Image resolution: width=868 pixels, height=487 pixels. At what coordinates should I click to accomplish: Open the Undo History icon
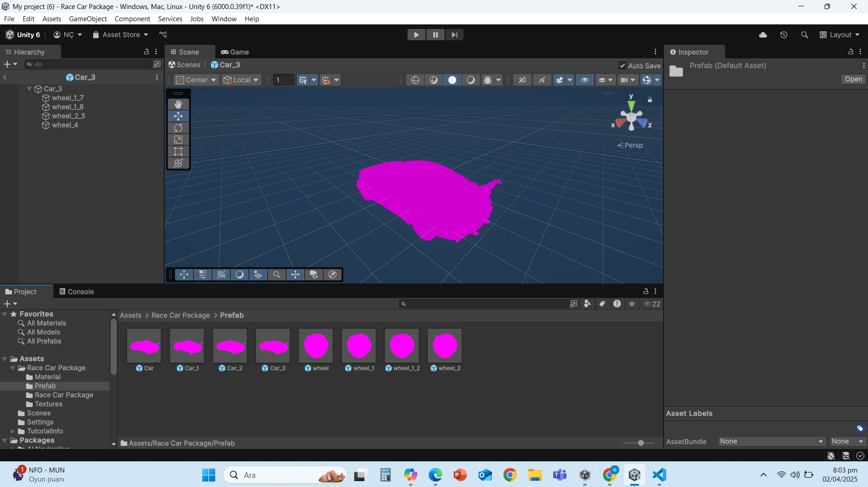click(x=784, y=35)
